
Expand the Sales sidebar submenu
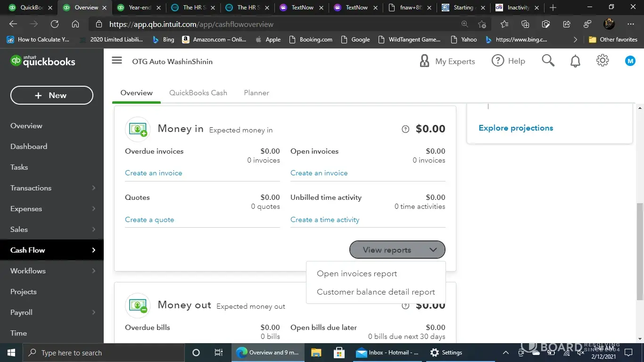coord(93,230)
